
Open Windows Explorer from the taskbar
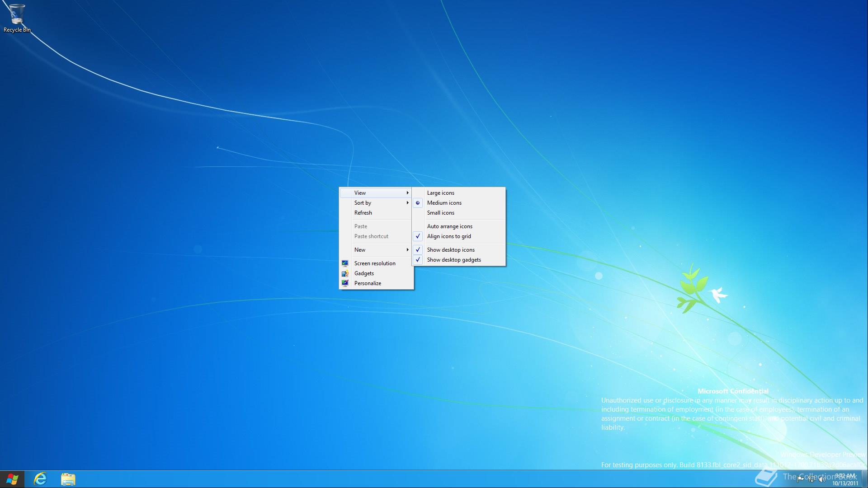[68, 479]
